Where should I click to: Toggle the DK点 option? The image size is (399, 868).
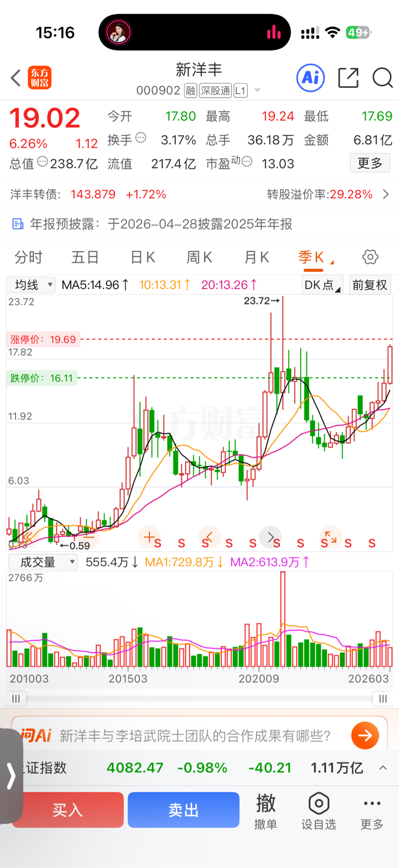click(322, 285)
